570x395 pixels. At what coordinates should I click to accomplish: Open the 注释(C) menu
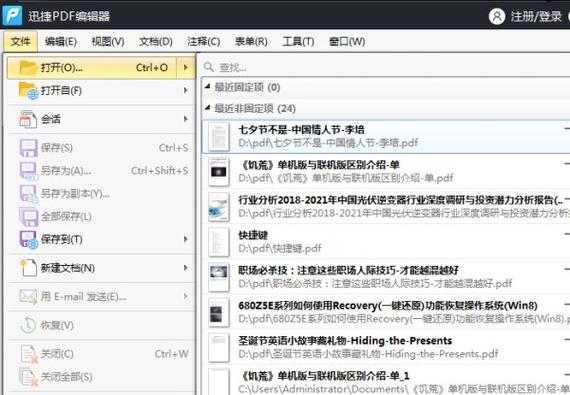point(203,41)
